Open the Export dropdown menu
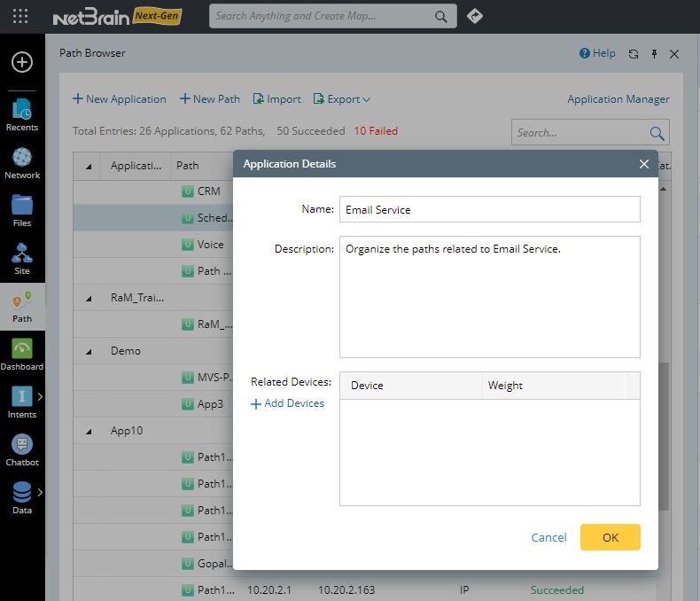Screen dimensions: 700x601 tap(342, 99)
